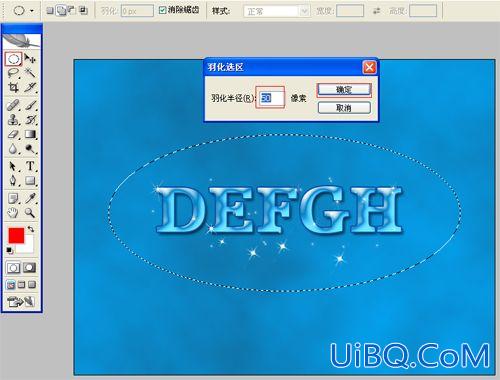Switch to Quick Mask mode
The height and width of the screenshot is (380, 500).
click(30, 268)
